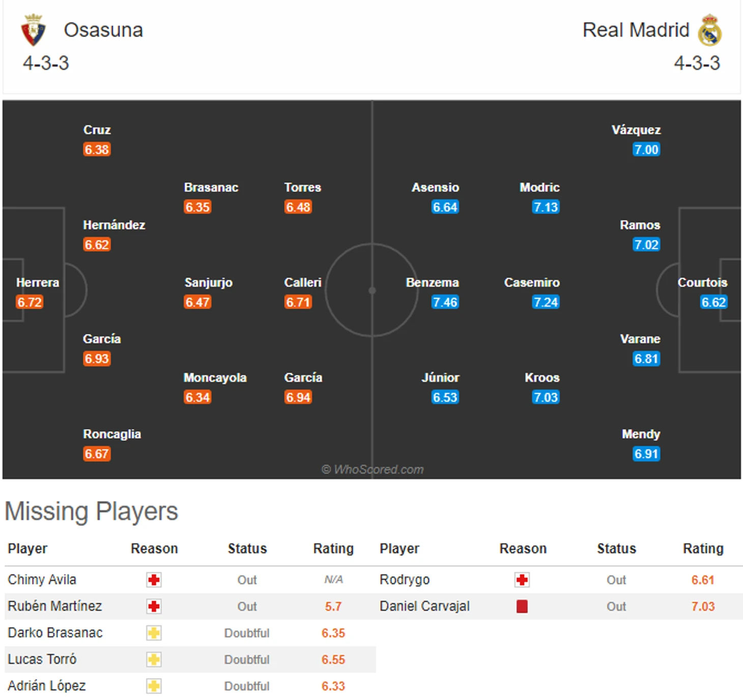Click Darko Brasanac's yellow doubtful cross icon
This screenshot has height=700, width=743.
(154, 633)
